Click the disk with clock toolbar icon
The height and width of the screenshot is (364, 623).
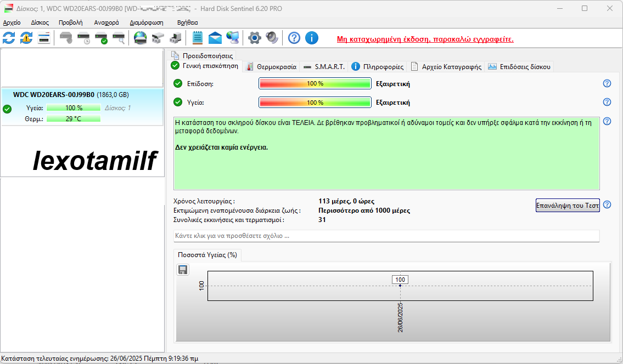(83, 38)
